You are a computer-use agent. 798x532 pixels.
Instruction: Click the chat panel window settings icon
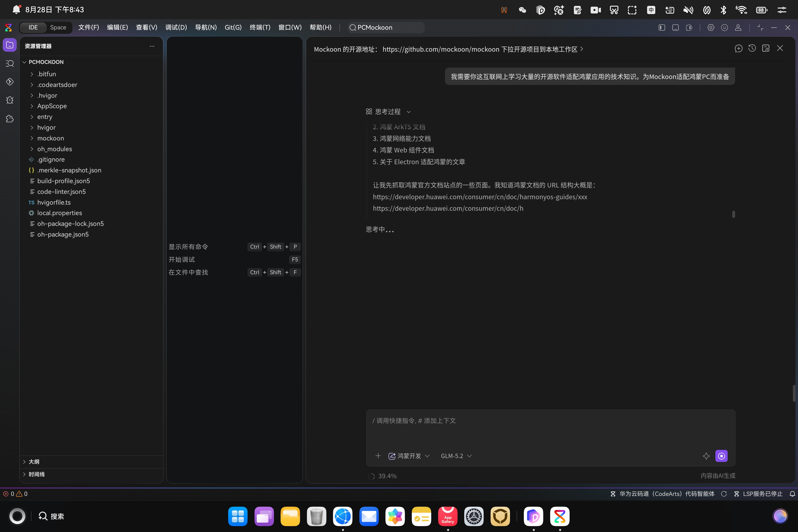pos(766,49)
